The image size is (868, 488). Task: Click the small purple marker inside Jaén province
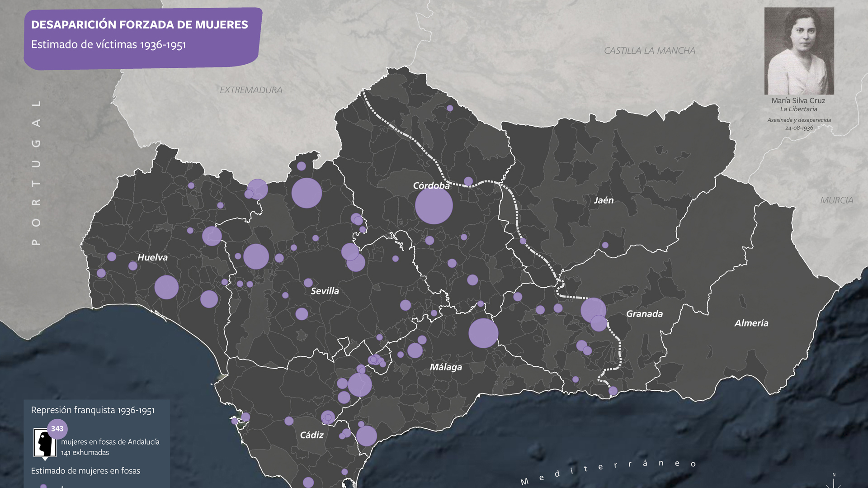pyautogui.click(x=605, y=245)
